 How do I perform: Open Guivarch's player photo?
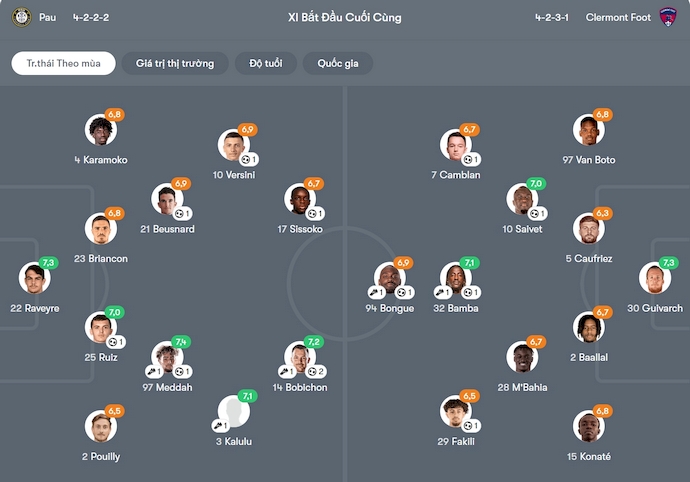point(656,279)
